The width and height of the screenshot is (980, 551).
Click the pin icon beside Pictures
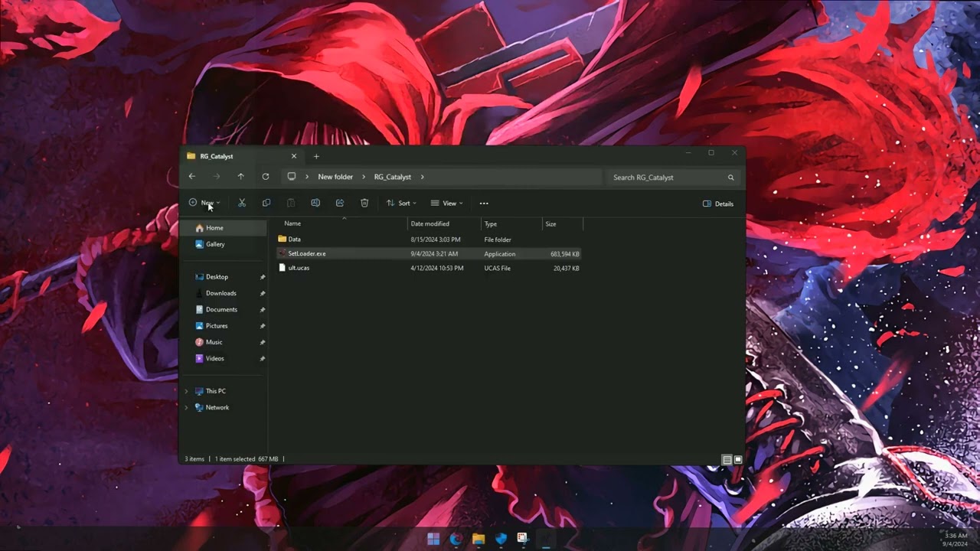pos(263,326)
